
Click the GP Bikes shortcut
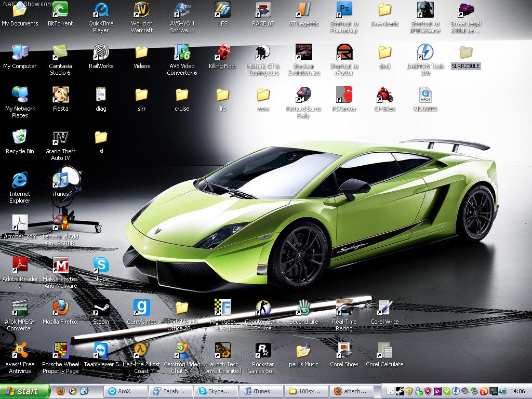[x=385, y=95]
